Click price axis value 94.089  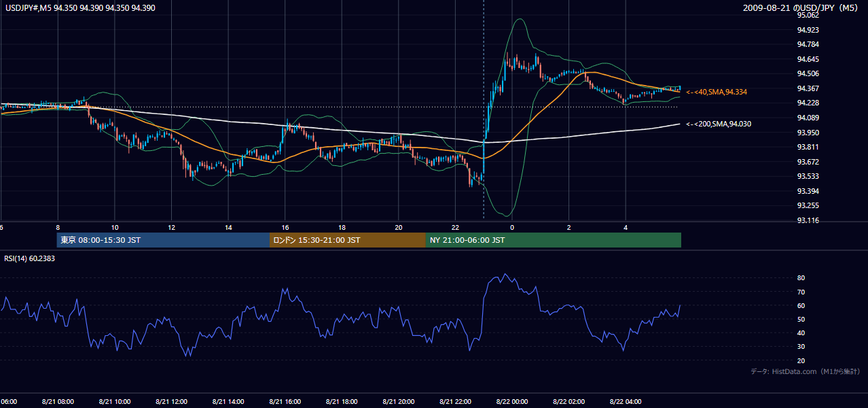tap(808, 118)
